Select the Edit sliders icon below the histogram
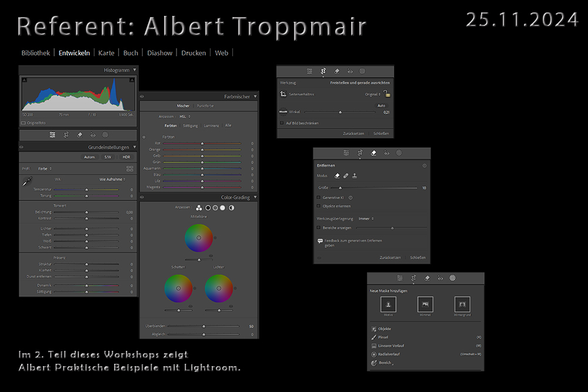Viewport: 588px width, 392px height. 52,135
